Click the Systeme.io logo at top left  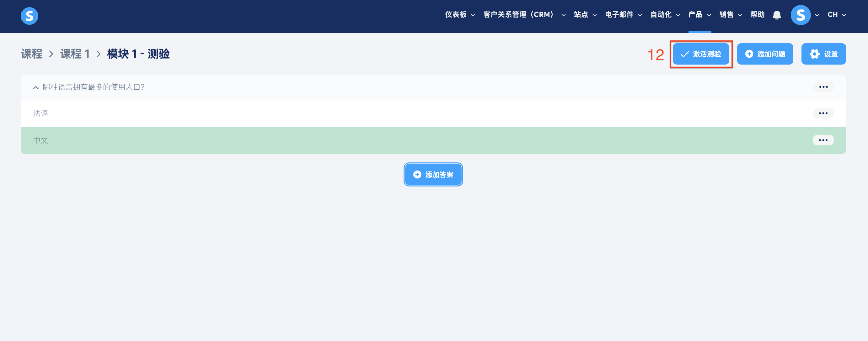click(x=29, y=16)
